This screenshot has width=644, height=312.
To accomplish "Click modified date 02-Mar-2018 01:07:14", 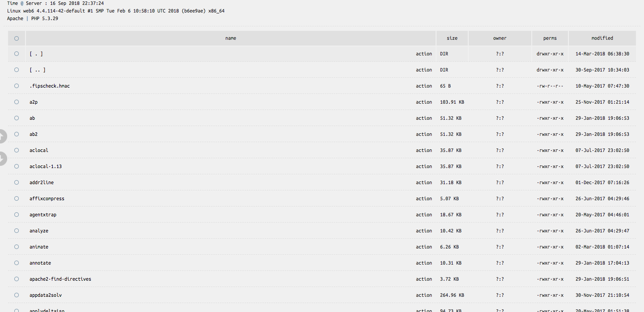I will pyautogui.click(x=602, y=247).
